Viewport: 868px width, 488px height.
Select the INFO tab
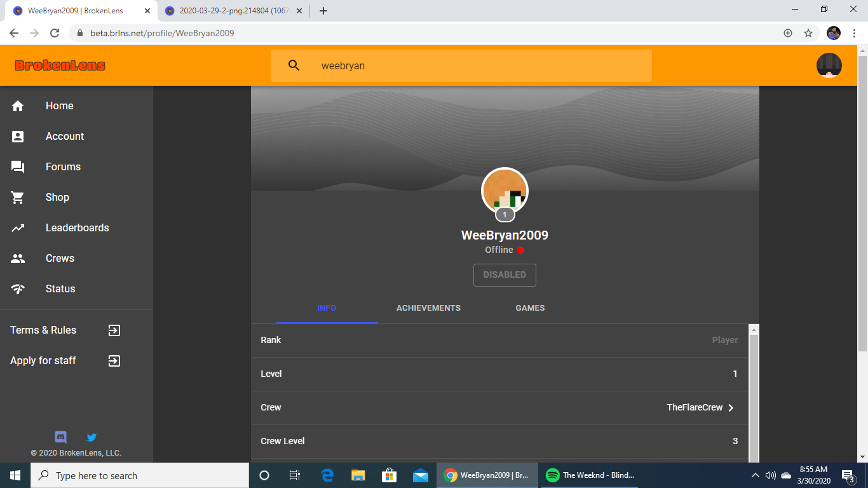[327, 308]
